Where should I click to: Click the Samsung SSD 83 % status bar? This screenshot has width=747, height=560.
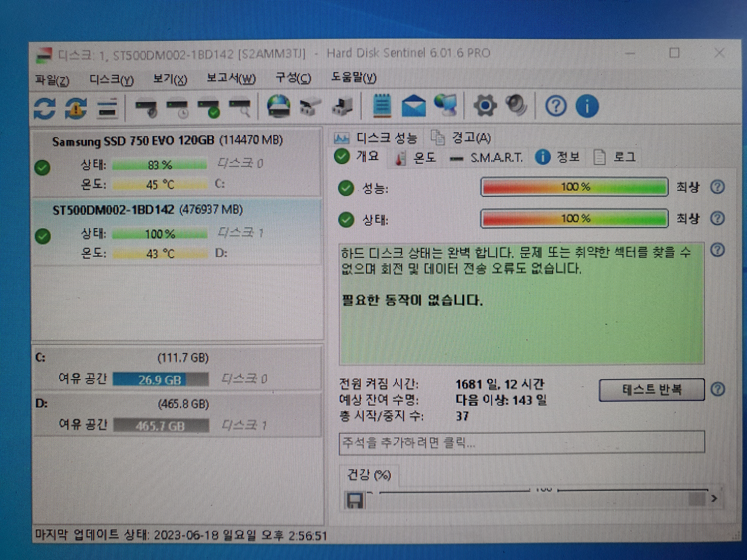(159, 165)
